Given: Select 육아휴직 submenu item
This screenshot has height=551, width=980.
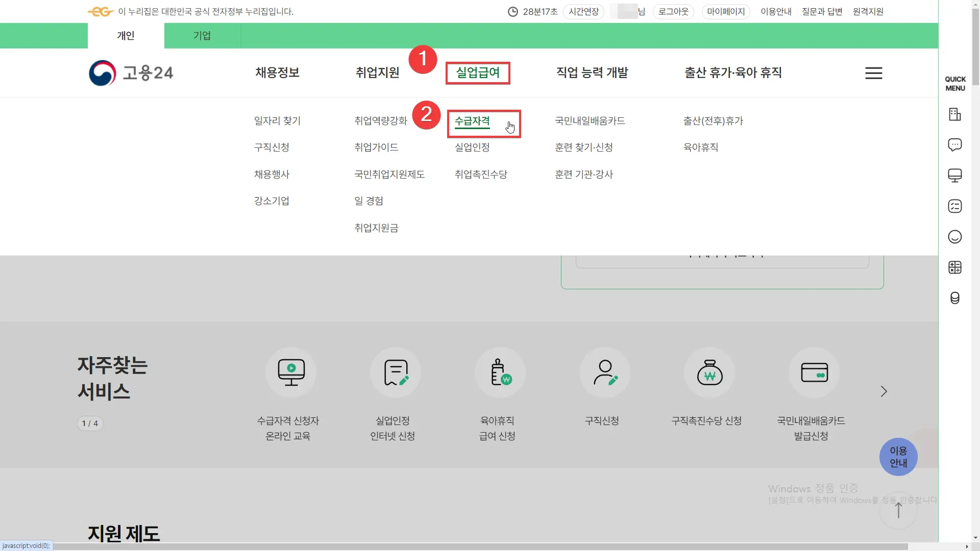Looking at the screenshot, I should (701, 147).
